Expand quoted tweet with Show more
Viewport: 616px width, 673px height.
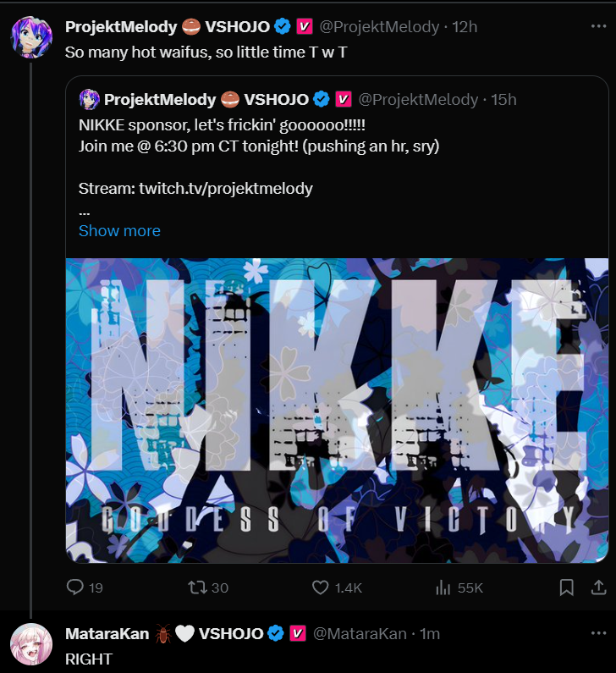[119, 230]
